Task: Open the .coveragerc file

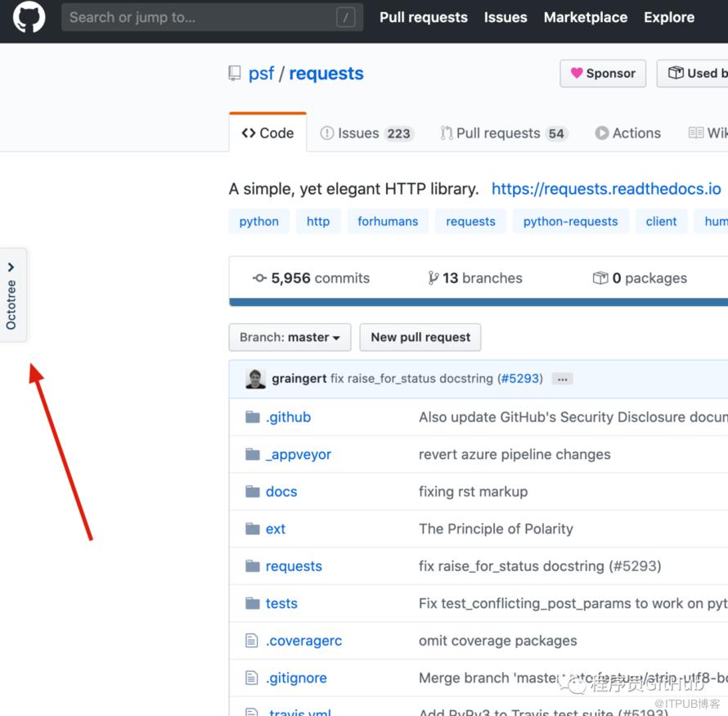Action: 303,641
